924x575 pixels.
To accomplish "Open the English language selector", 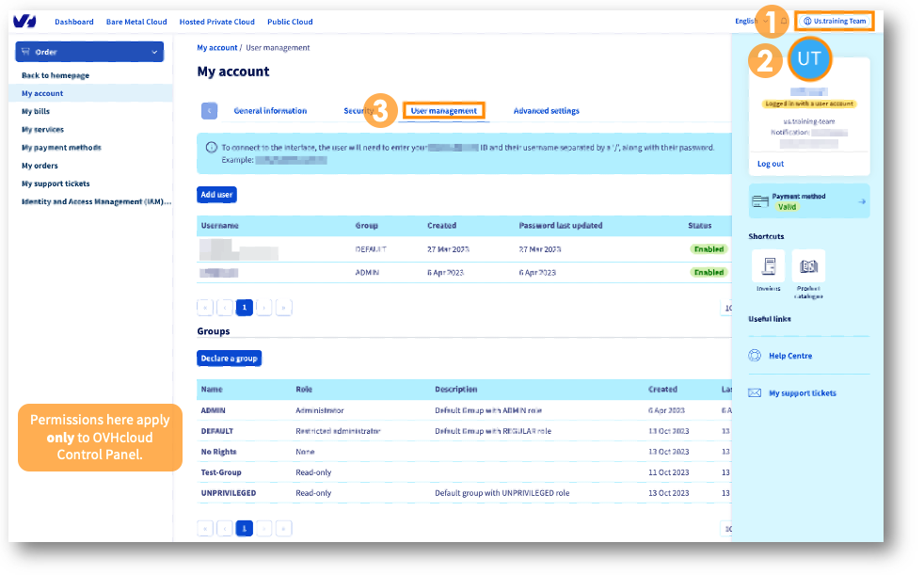I will 752,22.
